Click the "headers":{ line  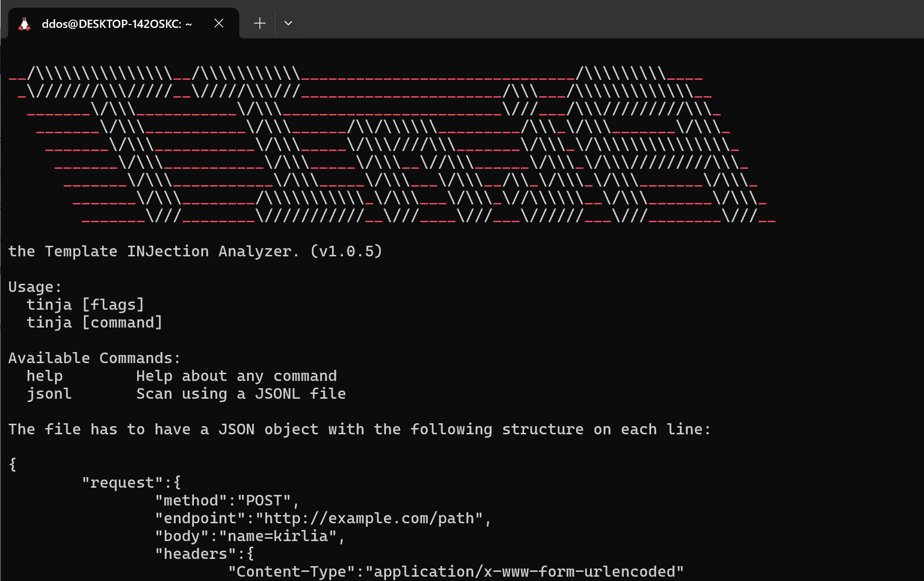204,554
